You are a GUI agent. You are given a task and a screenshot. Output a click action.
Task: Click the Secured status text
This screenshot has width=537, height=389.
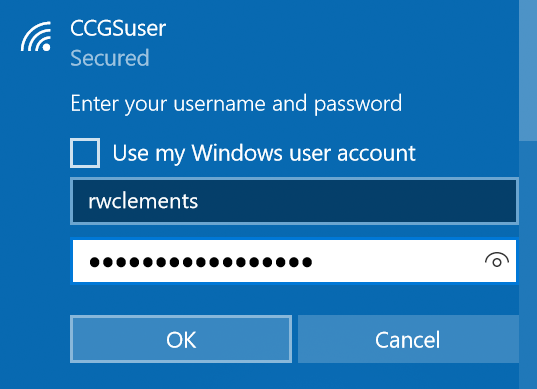pos(110,58)
